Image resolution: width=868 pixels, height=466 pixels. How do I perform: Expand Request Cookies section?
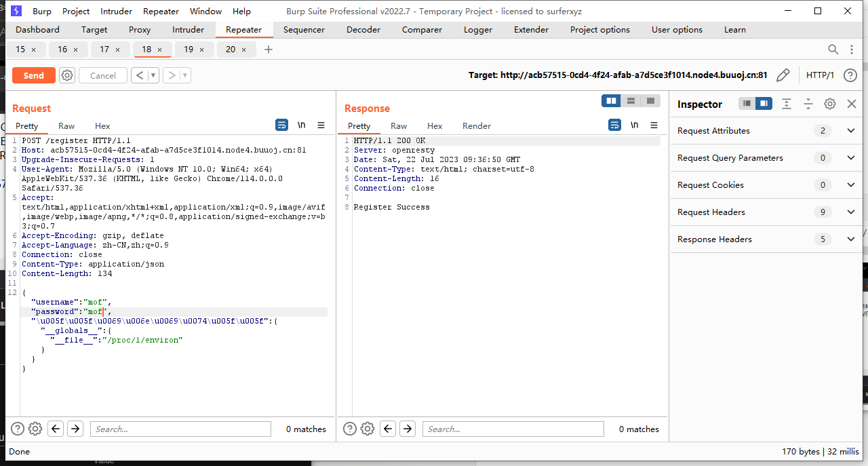click(x=851, y=185)
